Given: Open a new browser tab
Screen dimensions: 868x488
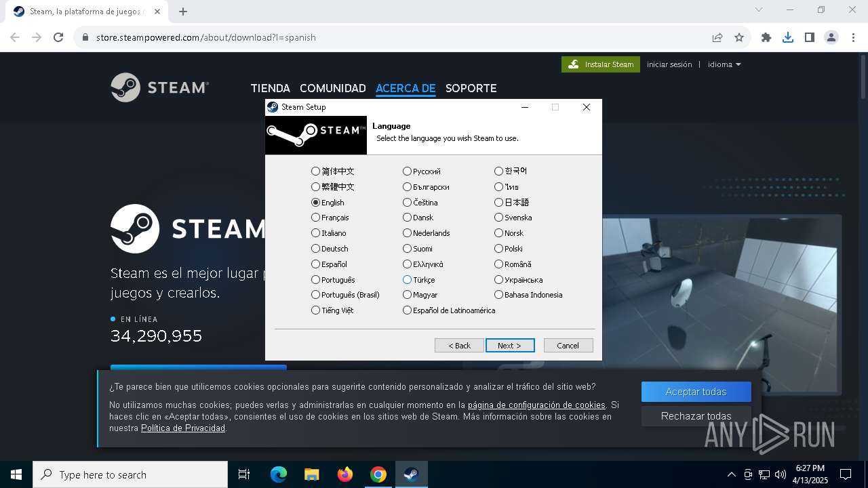Looking at the screenshot, I should 183,11.
